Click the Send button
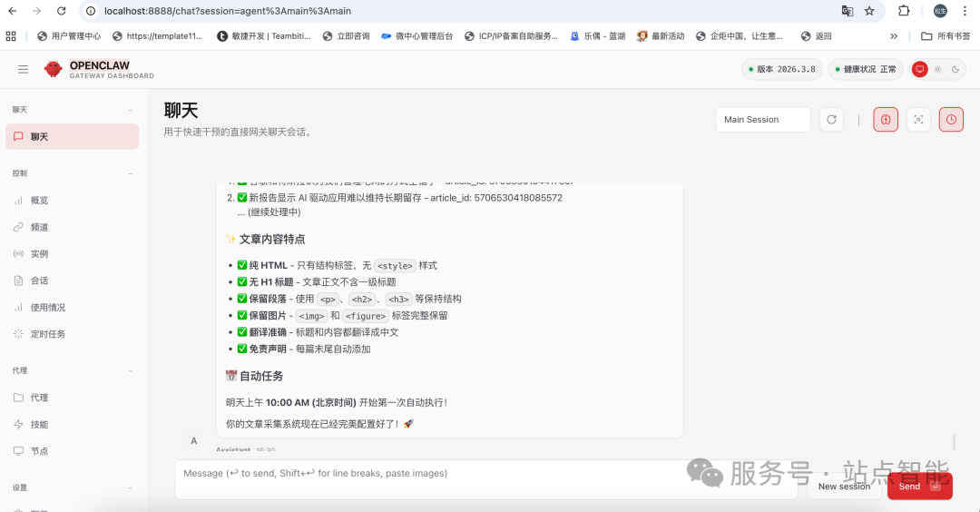 920,487
